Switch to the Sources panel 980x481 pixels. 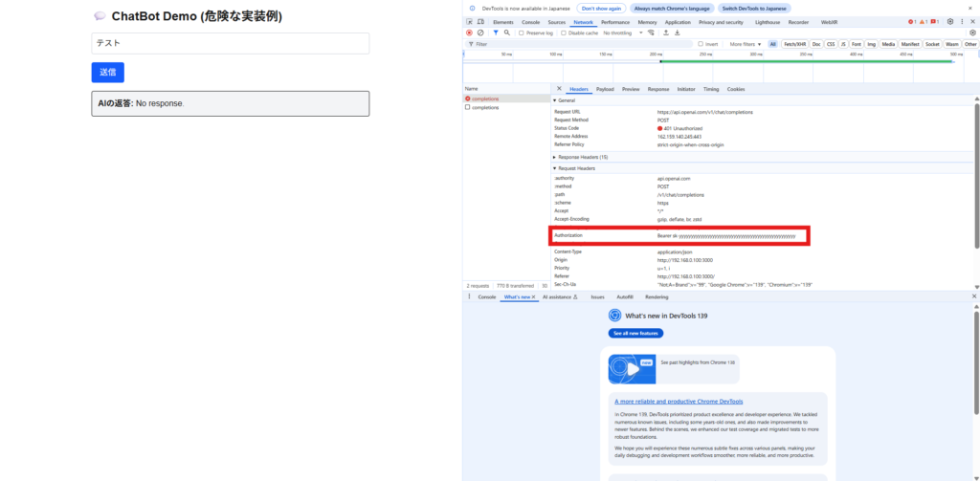pos(556,22)
